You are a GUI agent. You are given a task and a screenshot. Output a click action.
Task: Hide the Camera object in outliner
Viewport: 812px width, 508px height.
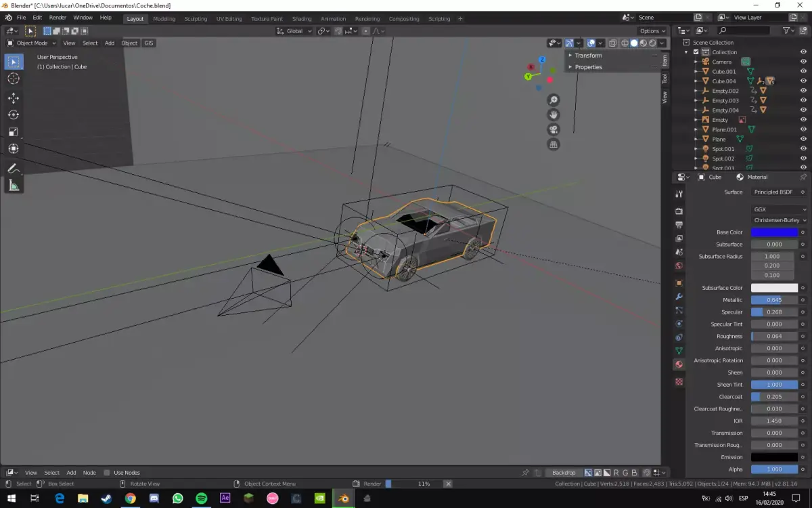click(x=803, y=62)
